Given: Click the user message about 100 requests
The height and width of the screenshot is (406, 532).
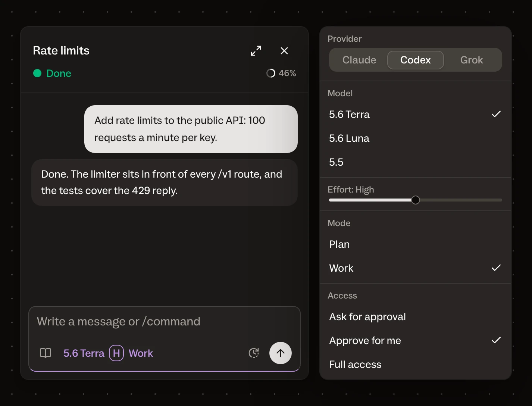Looking at the screenshot, I should click(x=191, y=129).
